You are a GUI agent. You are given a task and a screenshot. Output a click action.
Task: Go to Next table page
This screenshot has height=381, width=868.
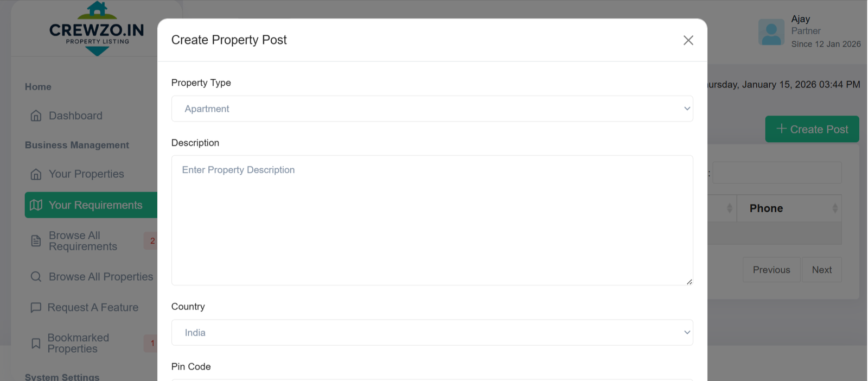821,270
